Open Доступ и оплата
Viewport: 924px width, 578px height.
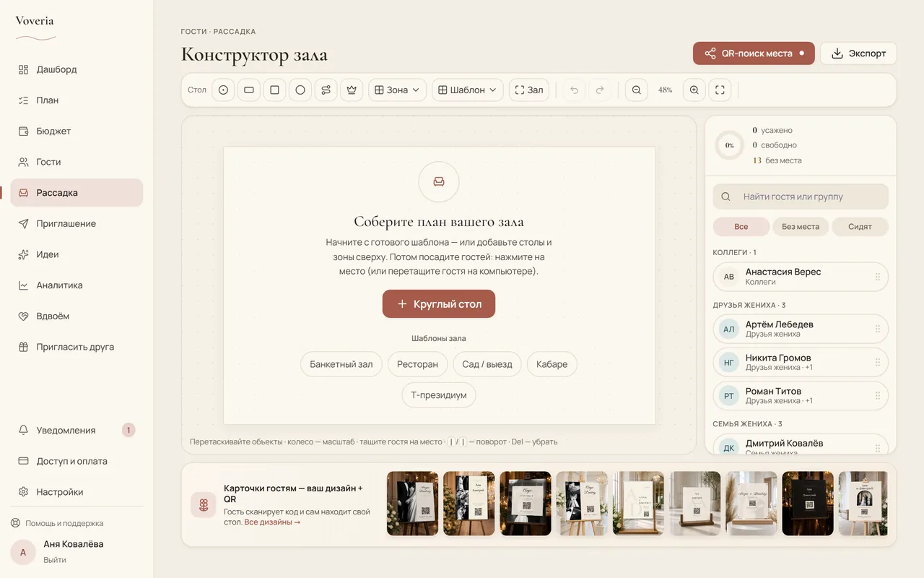(x=77, y=461)
